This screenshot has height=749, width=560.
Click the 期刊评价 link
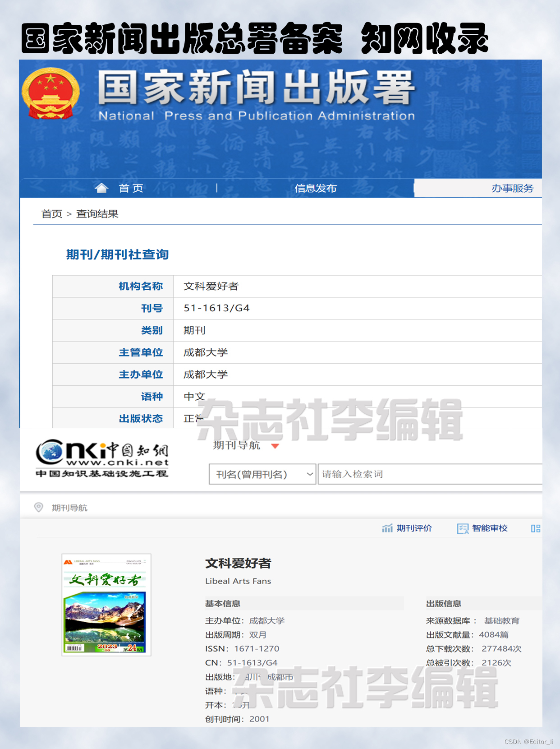(414, 528)
